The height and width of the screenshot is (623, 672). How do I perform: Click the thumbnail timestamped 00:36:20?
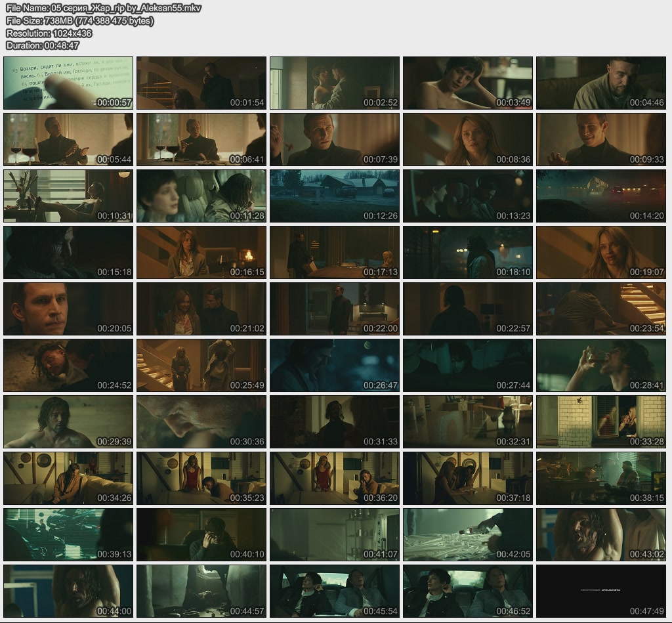click(335, 478)
